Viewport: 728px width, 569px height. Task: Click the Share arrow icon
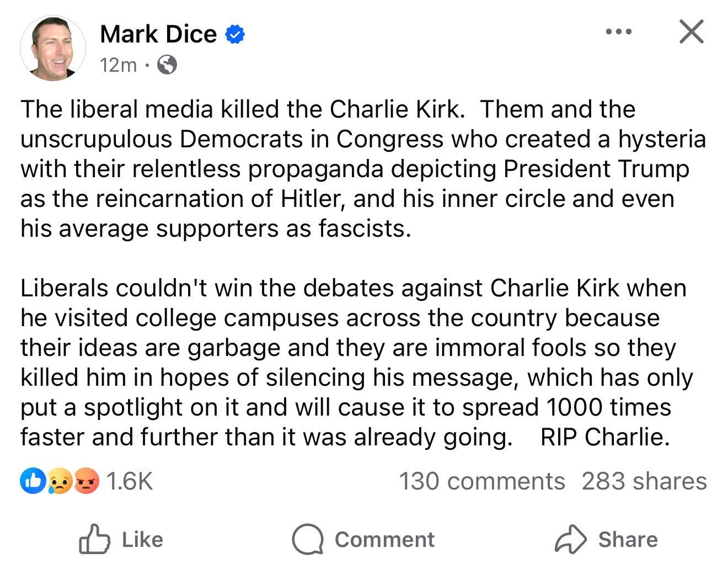coord(570,539)
